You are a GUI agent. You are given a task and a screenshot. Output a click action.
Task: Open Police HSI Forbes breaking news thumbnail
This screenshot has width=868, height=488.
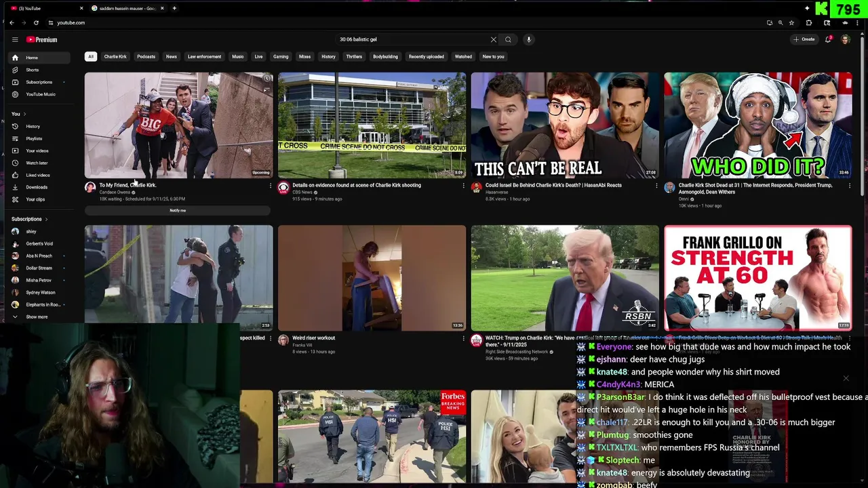click(372, 436)
